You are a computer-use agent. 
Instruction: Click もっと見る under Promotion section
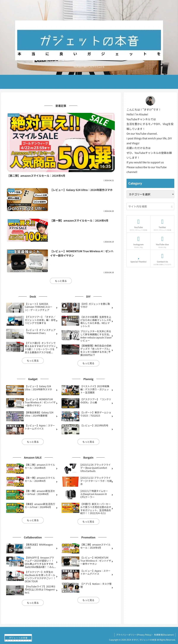click(x=88, y=600)
